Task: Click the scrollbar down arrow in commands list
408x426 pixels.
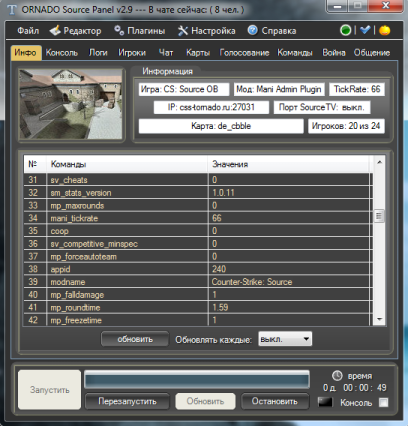Action: tap(379, 319)
